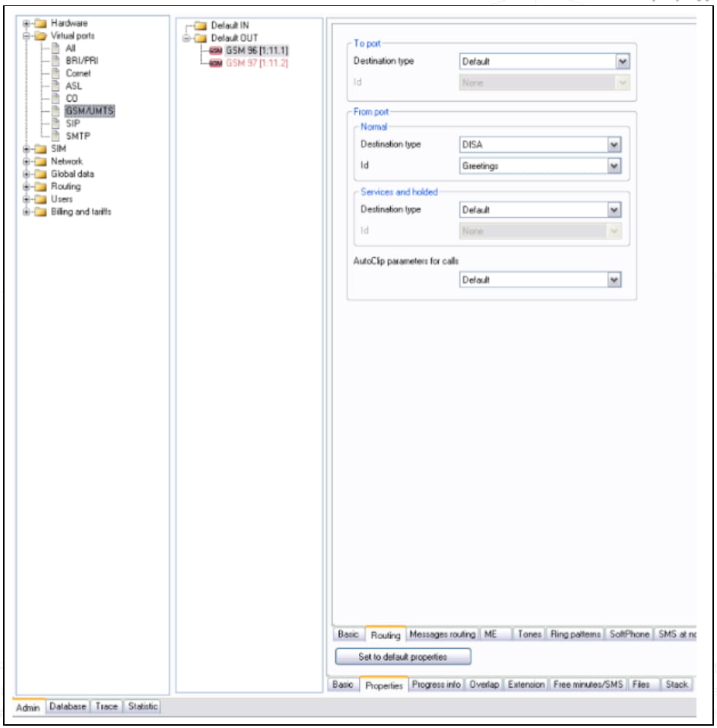Switch to the Statistic bottom tab
The width and height of the screenshot is (717, 728).
[x=143, y=706]
